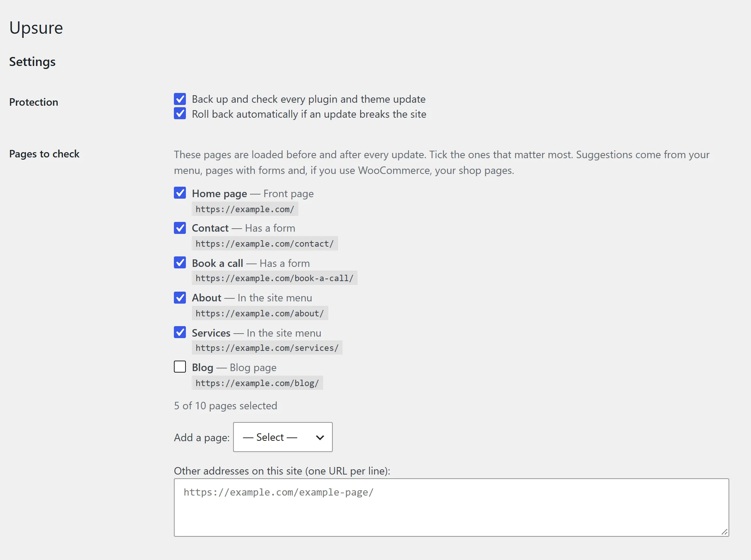
Task: Click the Upsure page title
Action: pyautogui.click(x=36, y=28)
